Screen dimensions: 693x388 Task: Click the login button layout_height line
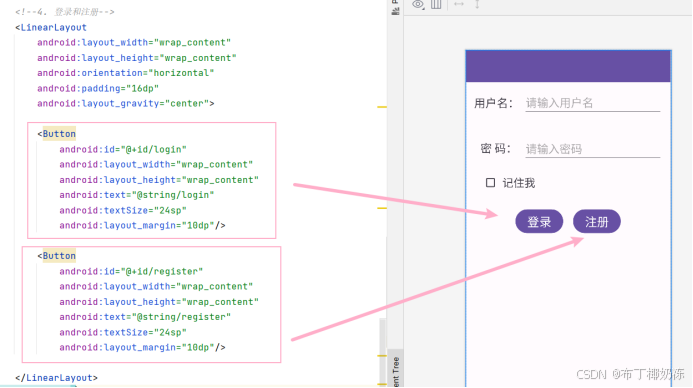[159, 180]
